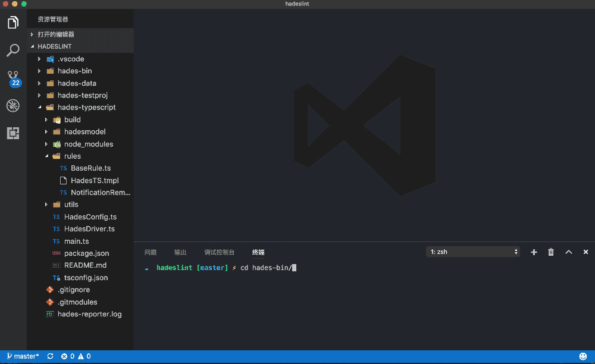Select the node_modules folder name
Viewport: 595px width, 364px height.
(x=89, y=144)
